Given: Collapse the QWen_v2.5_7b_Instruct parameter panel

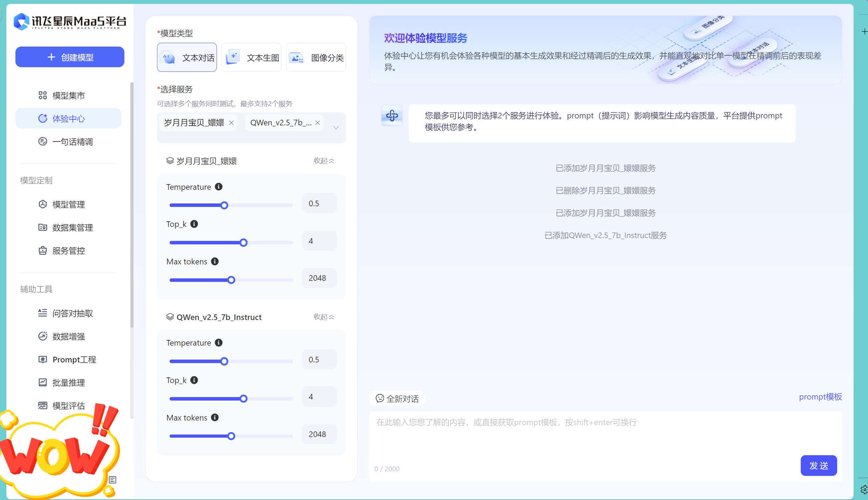Looking at the screenshot, I should coord(323,317).
